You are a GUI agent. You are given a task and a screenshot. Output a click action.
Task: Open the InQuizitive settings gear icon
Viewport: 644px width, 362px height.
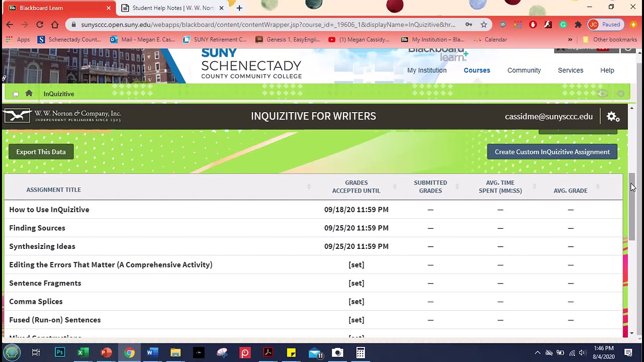613,117
